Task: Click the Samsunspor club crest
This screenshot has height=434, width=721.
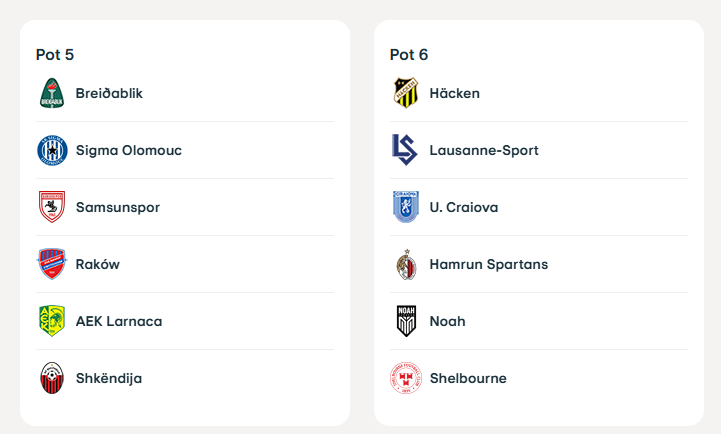Action: (x=52, y=207)
